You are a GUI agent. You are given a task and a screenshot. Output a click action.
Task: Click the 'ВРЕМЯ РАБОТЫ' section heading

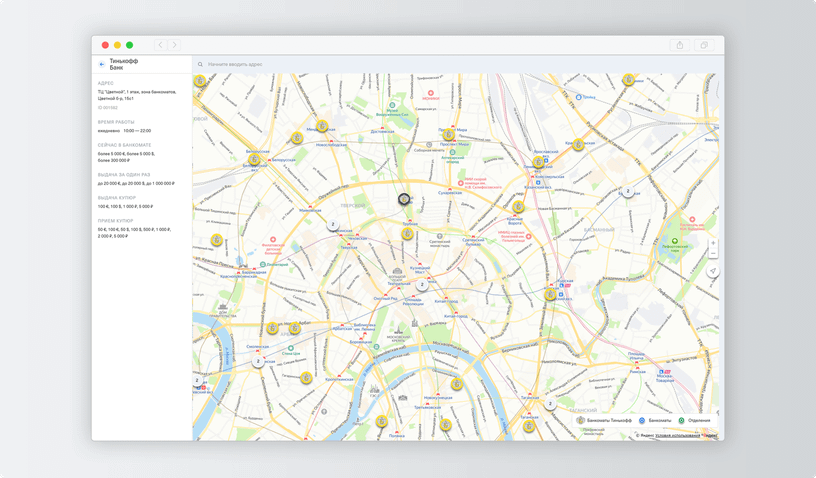click(x=116, y=122)
